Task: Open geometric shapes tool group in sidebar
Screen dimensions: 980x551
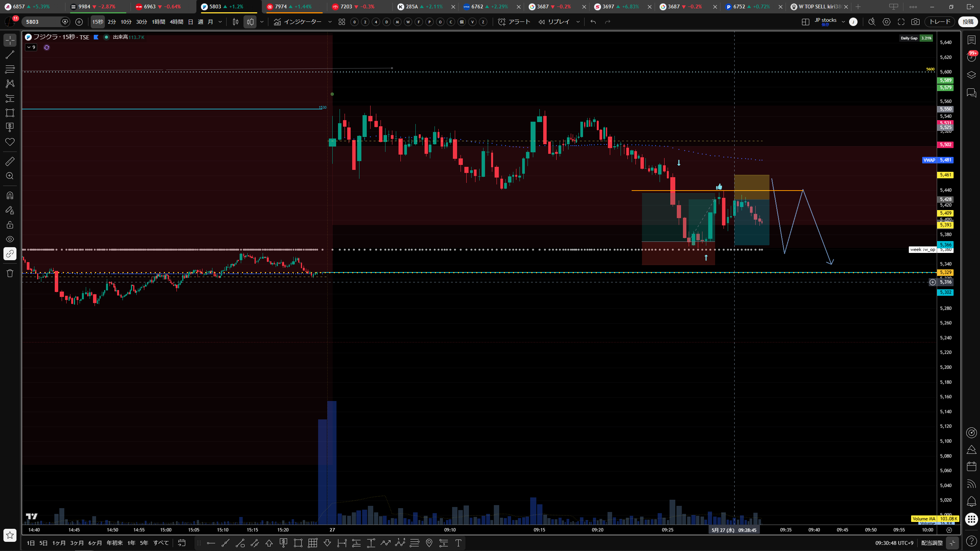Action: (10, 113)
